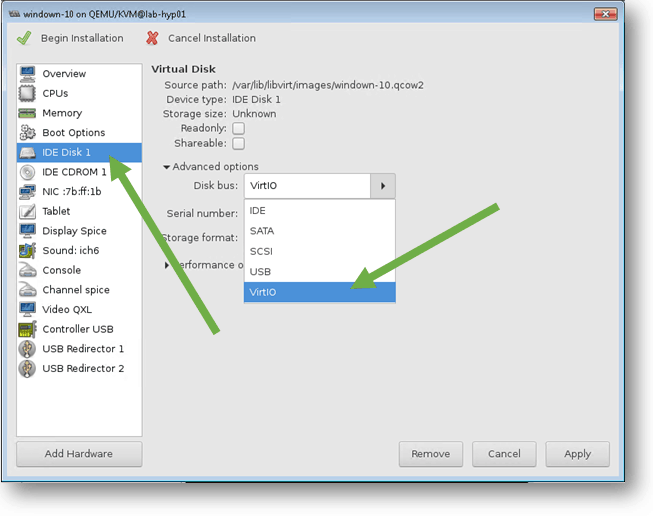Click the Cancel Installation label

(212, 38)
